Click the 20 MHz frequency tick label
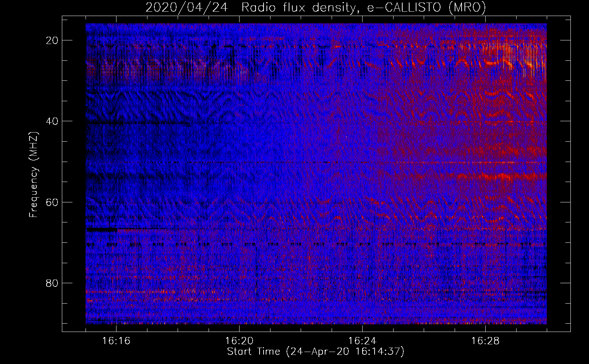 52,40
